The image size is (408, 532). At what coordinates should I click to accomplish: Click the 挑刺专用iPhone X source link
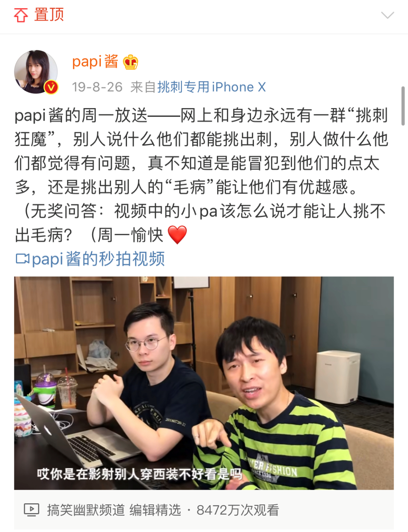[212, 87]
